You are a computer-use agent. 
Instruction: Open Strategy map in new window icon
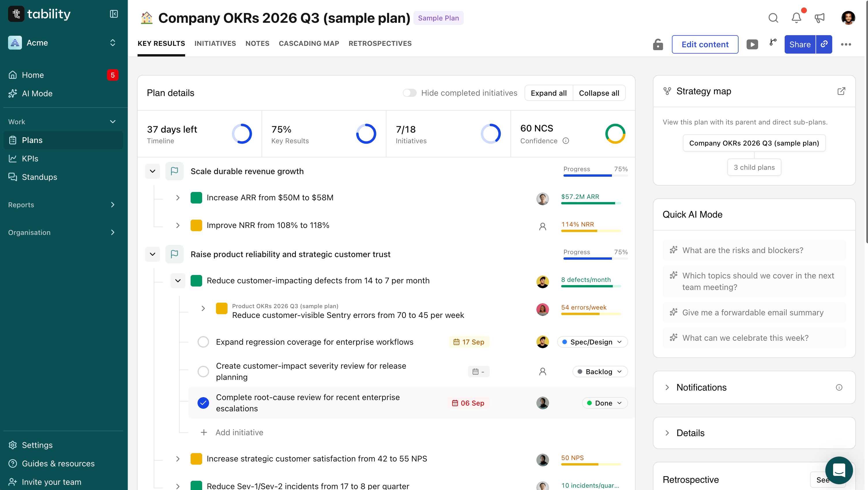[x=841, y=91]
